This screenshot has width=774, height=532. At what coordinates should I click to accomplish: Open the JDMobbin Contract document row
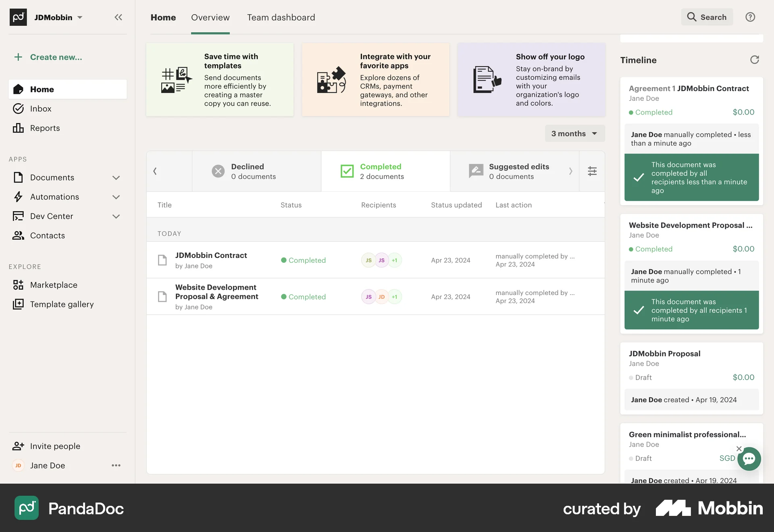211,260
